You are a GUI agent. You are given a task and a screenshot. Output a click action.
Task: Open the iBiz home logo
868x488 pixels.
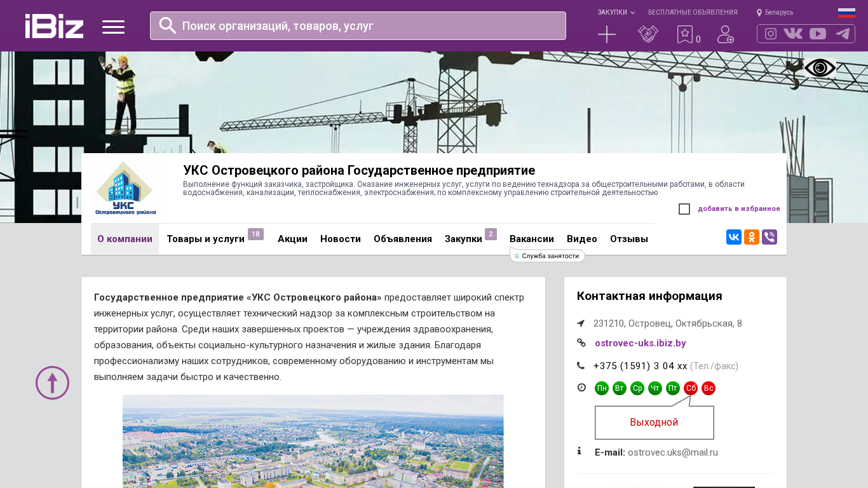click(55, 26)
